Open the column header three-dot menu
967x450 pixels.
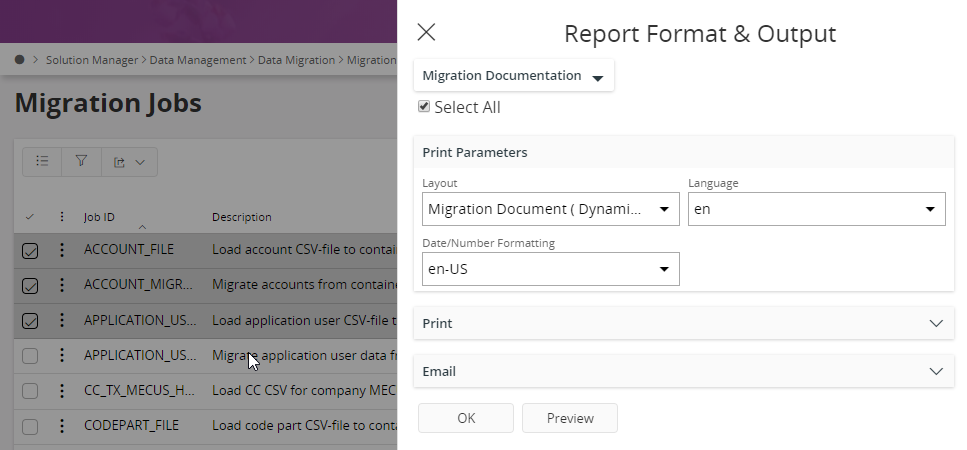point(62,217)
